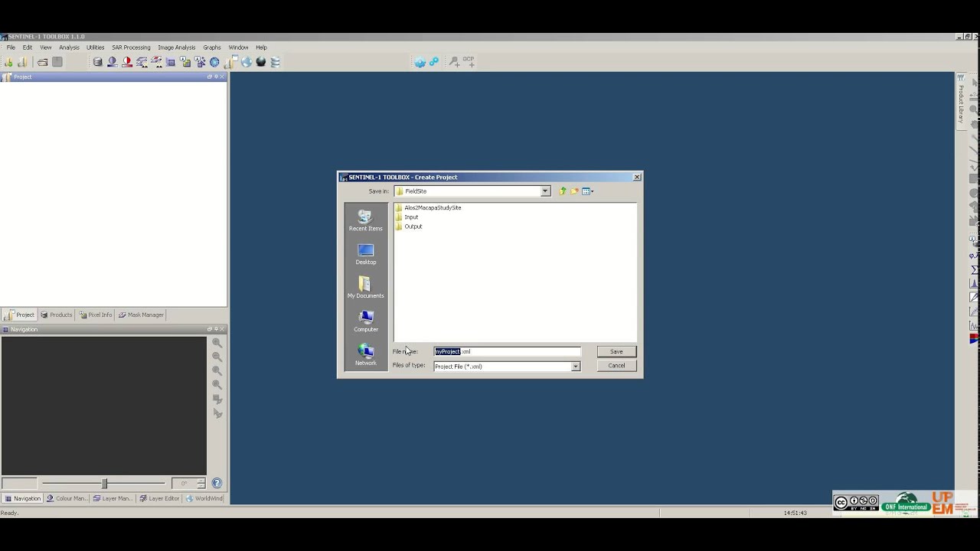
Task: Click the File name input field
Action: click(x=508, y=351)
